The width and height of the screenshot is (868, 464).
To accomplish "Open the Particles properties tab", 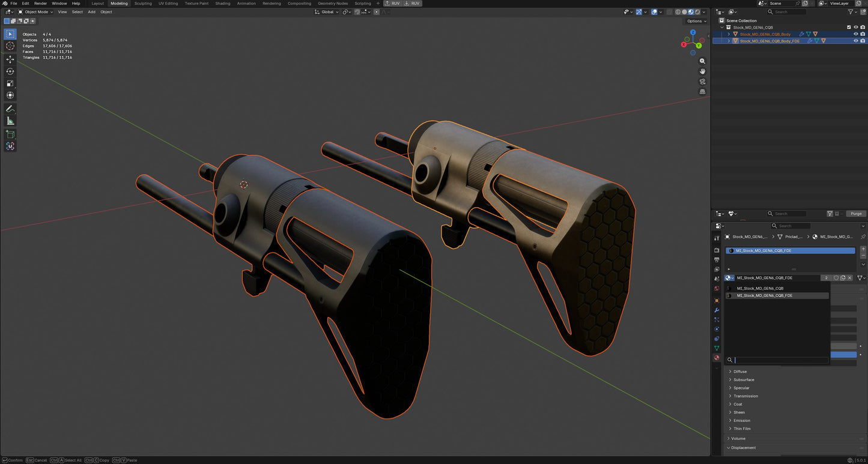I will click(x=717, y=319).
